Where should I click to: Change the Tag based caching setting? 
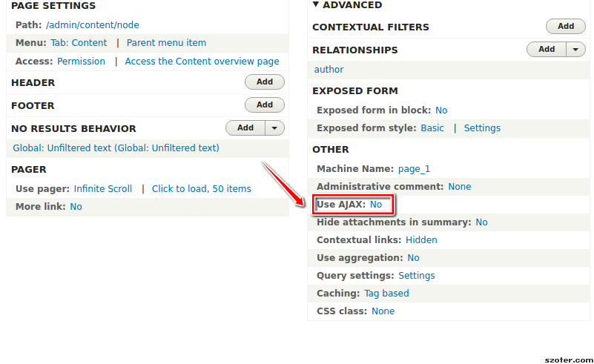(386, 294)
